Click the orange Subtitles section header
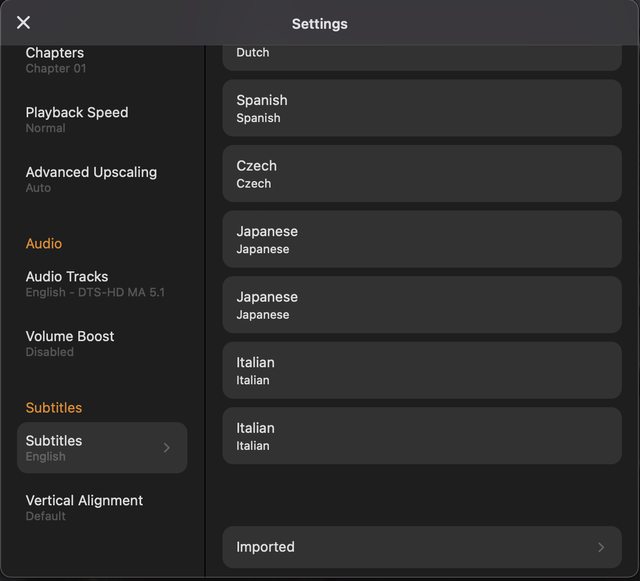This screenshot has height=581, width=640. click(54, 408)
